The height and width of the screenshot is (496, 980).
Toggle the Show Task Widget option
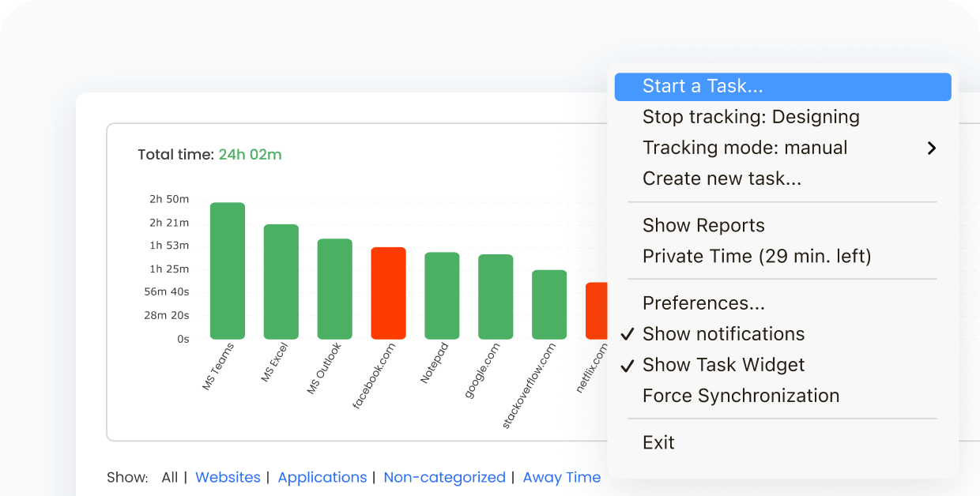[x=723, y=364]
